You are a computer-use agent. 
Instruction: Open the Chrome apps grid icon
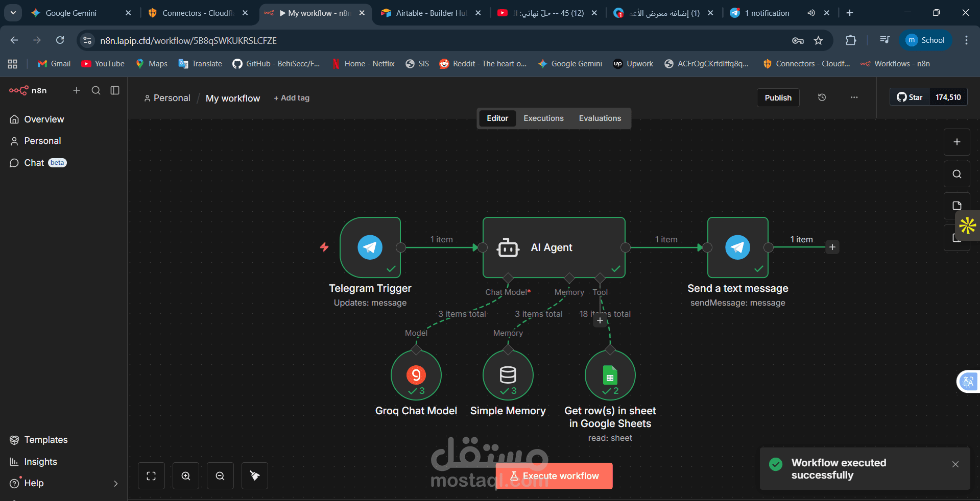tap(13, 64)
